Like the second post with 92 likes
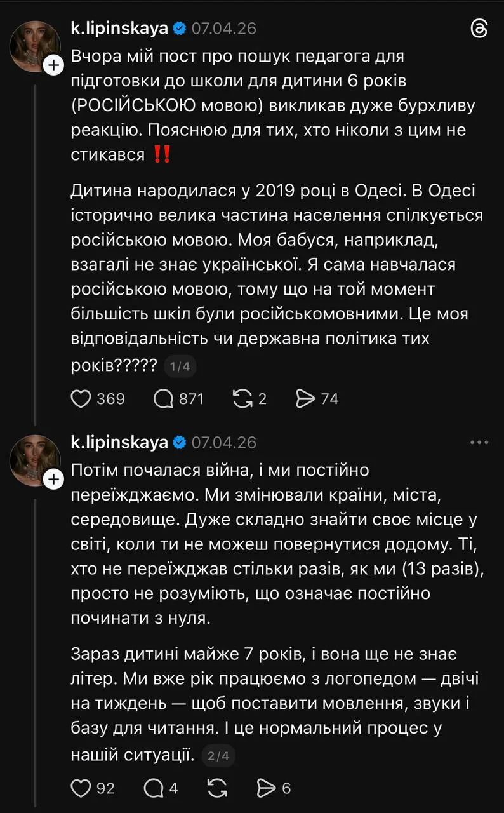The image size is (504, 813). (81, 788)
